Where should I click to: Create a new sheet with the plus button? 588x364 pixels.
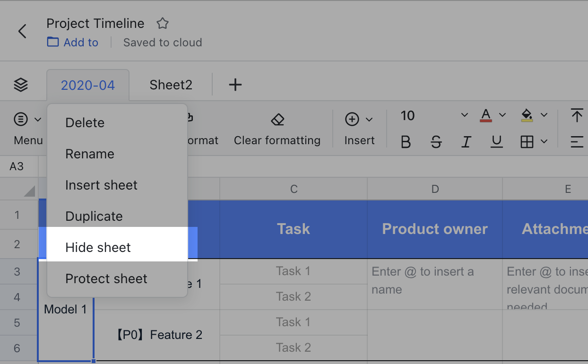[x=235, y=84]
